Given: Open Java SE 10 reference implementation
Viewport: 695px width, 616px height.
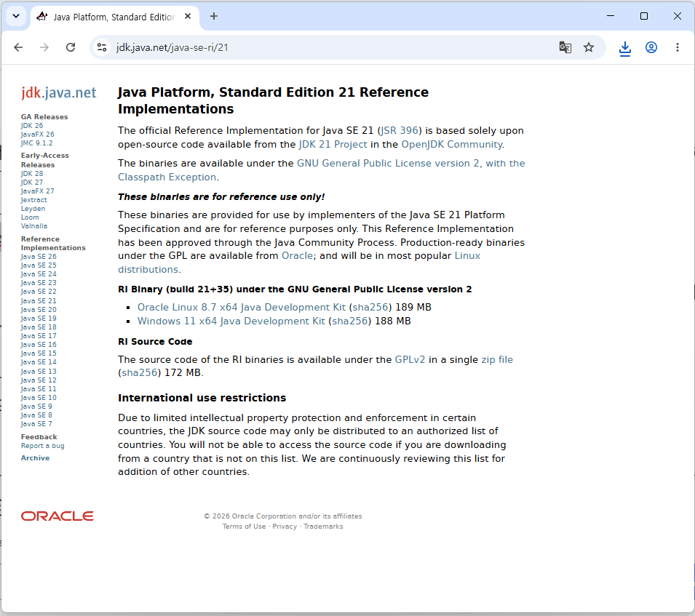Looking at the screenshot, I should click(39, 398).
